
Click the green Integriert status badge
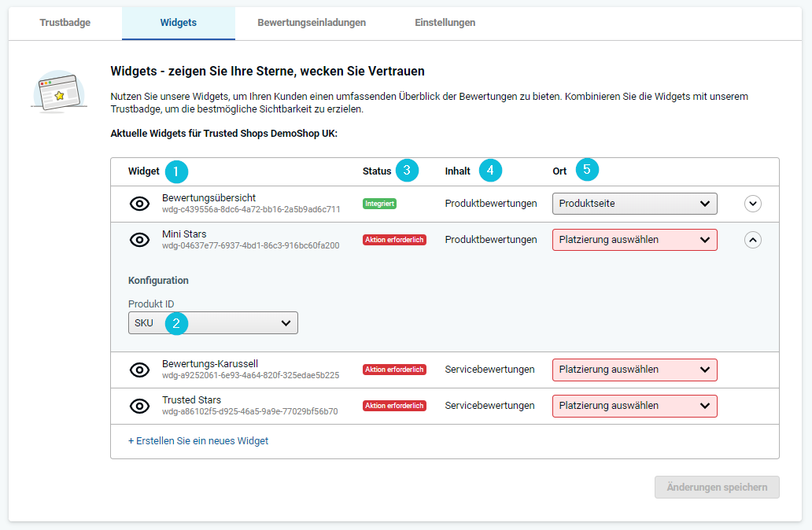379,204
